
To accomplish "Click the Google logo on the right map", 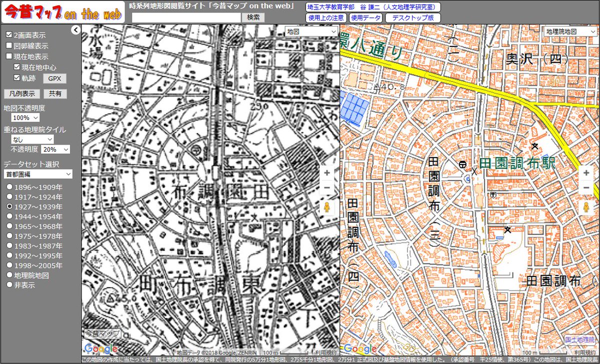I will point(359,348).
